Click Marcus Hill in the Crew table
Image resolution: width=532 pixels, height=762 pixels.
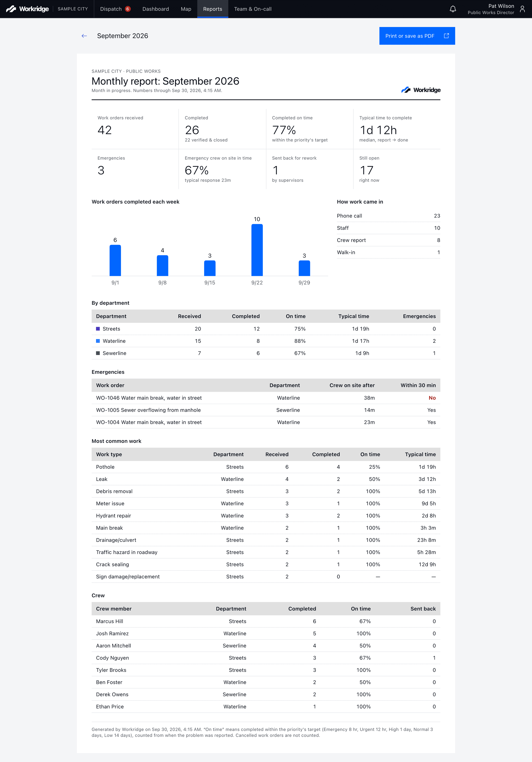[x=110, y=621]
